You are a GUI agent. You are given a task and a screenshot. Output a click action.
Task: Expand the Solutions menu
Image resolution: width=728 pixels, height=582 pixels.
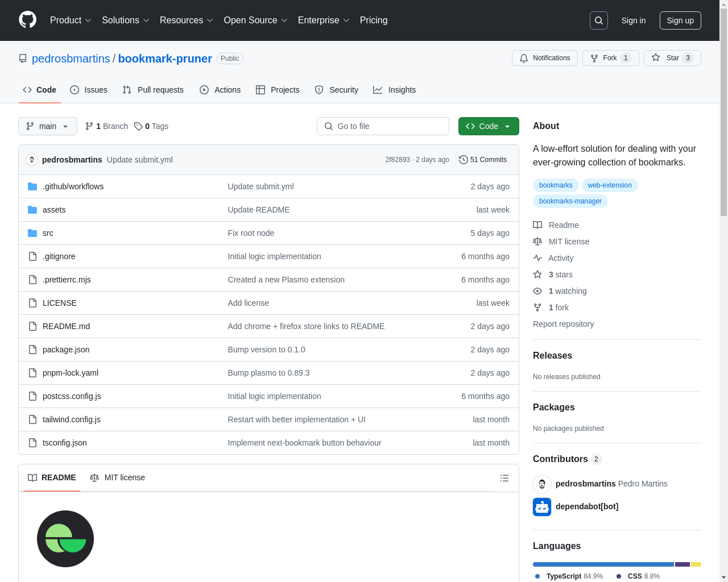126,20
